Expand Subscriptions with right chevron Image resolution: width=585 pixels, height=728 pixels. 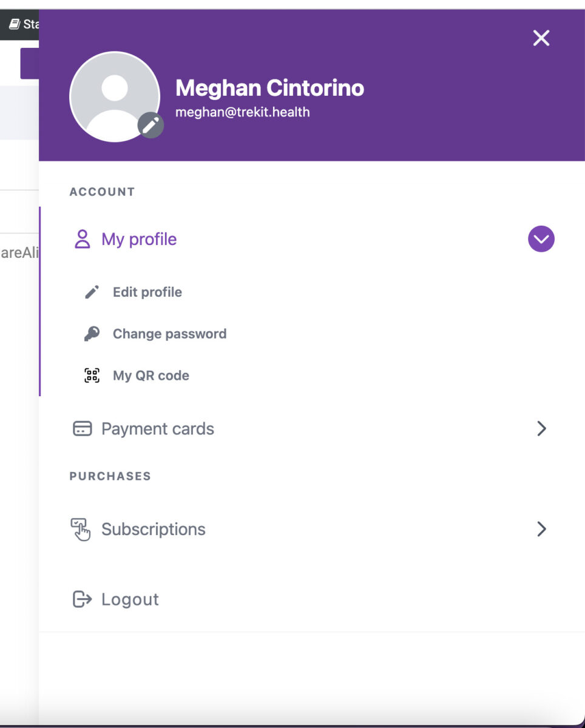click(542, 529)
